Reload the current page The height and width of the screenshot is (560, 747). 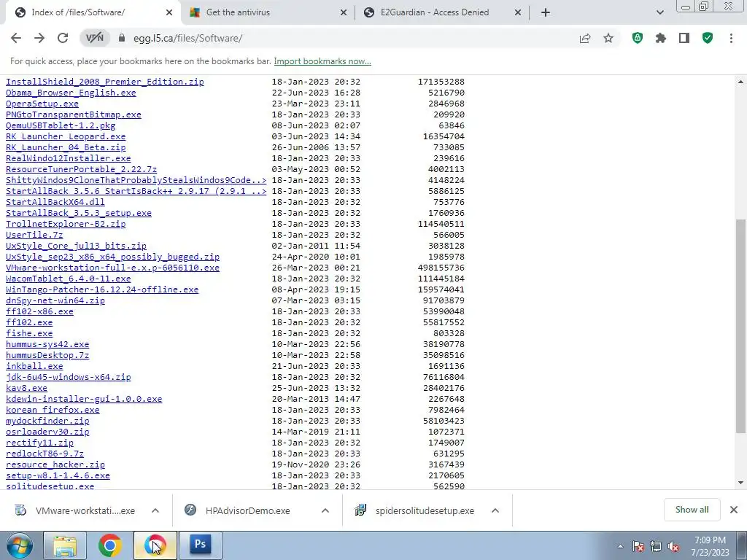63,38
